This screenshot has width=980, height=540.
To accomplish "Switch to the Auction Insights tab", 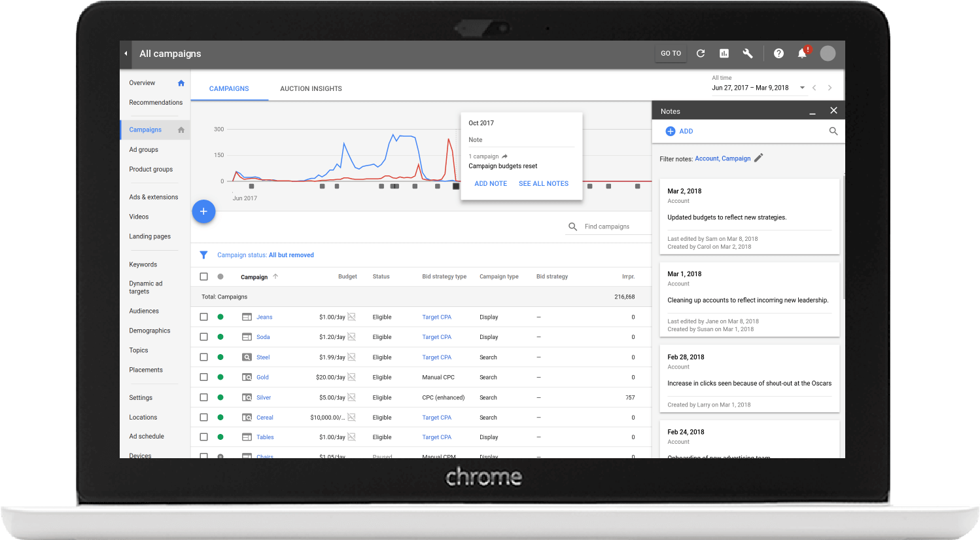I will click(x=311, y=89).
